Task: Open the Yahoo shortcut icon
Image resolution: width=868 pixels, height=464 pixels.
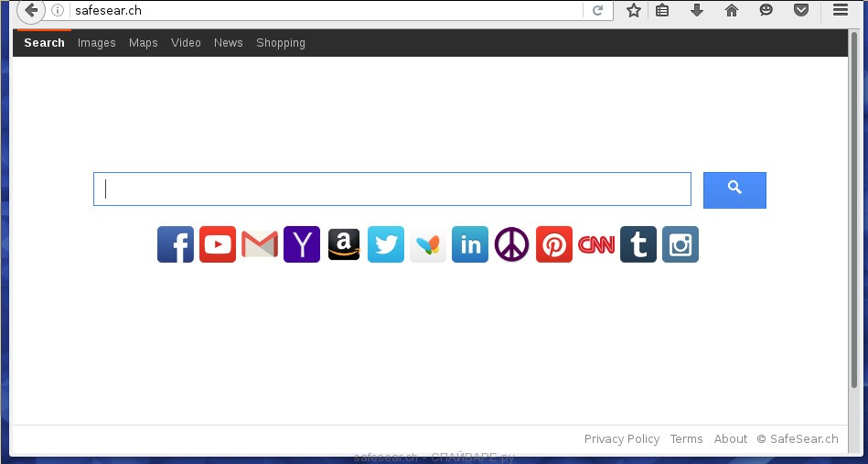Action: tap(302, 244)
